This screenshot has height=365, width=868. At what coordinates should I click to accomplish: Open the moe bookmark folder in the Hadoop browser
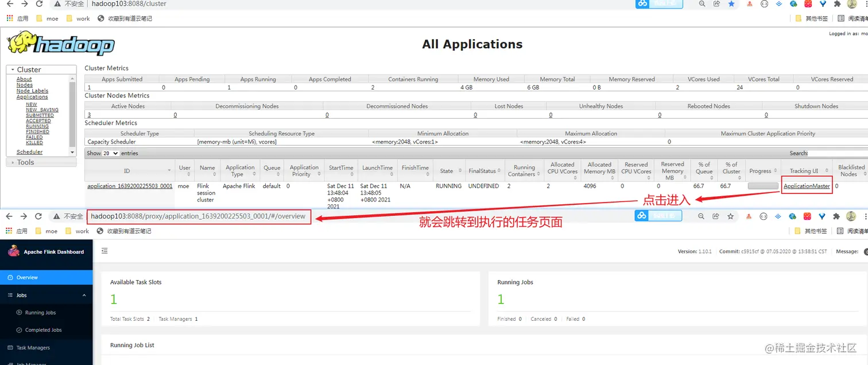click(46, 18)
